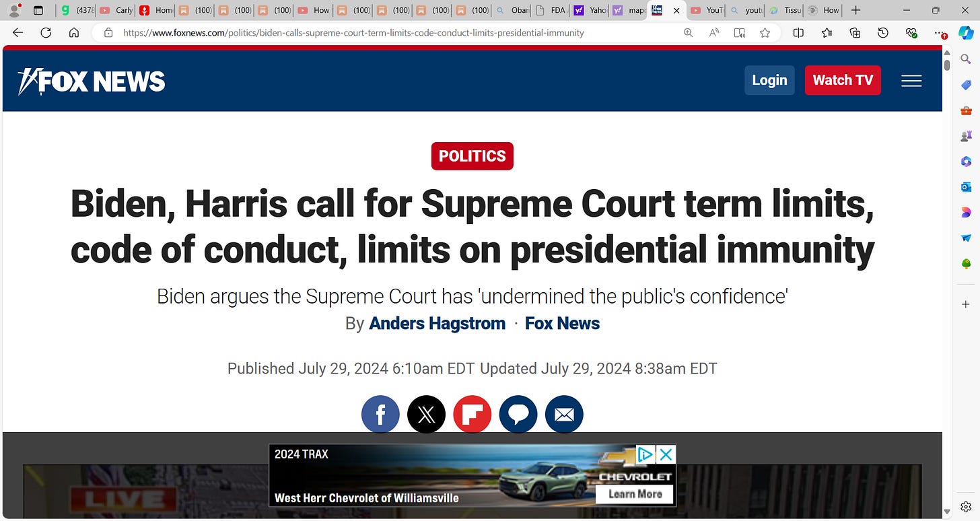Add this page to favorites with star
This screenshot has height=521, width=980.
[x=765, y=33]
